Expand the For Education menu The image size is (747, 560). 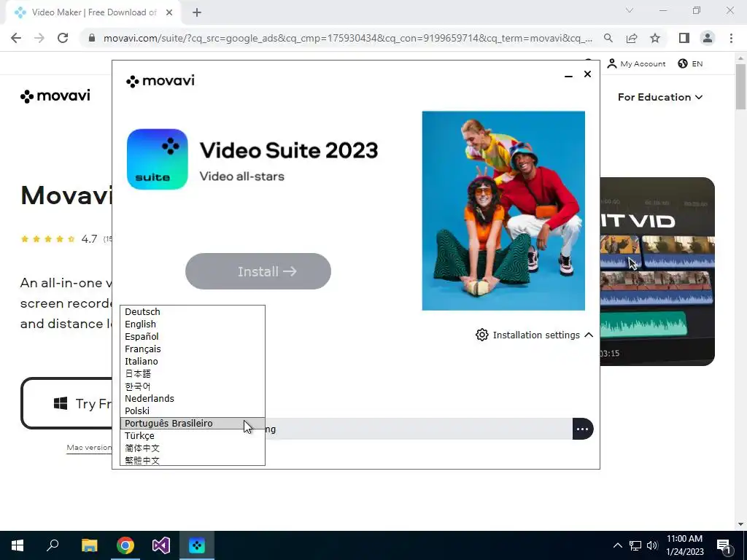[x=660, y=97]
